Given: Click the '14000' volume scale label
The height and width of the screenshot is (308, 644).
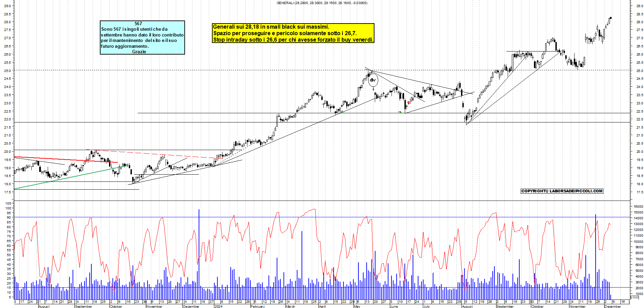Looking at the screenshot, I should (x=638, y=218).
